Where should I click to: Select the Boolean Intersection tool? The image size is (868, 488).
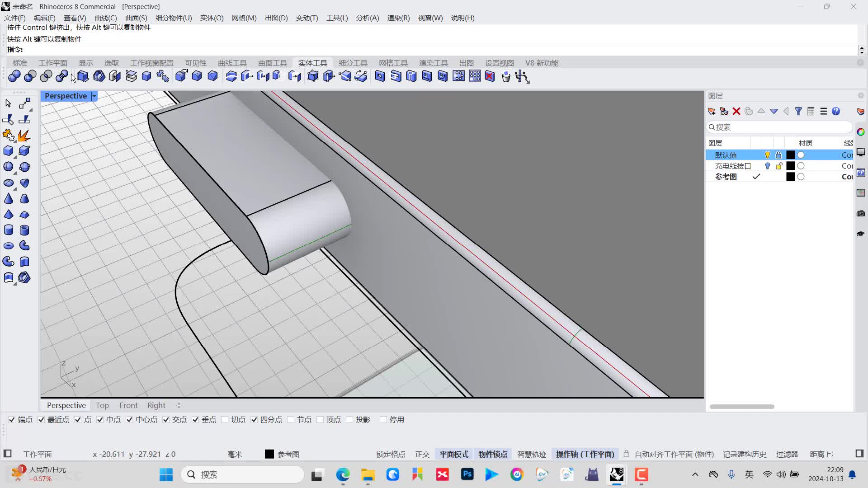tap(46, 76)
